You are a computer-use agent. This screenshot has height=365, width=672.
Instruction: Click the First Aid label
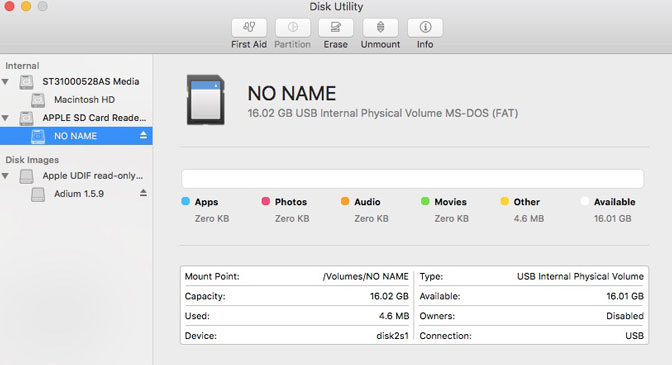249,44
